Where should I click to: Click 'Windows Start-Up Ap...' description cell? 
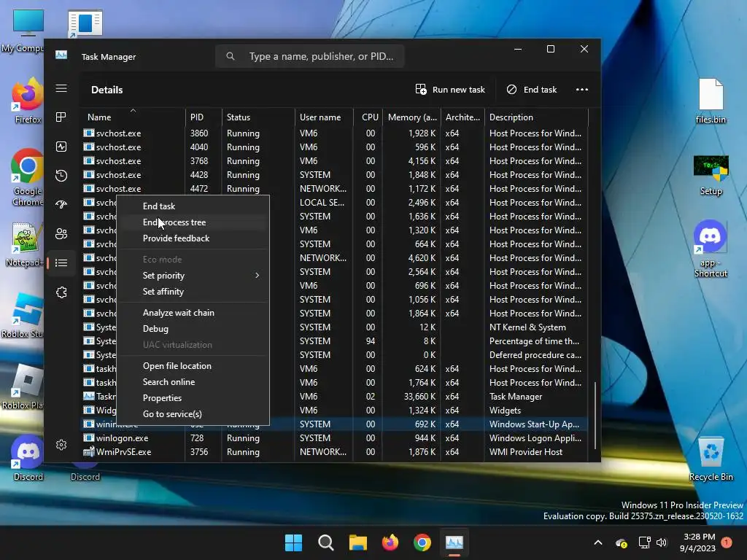(534, 424)
